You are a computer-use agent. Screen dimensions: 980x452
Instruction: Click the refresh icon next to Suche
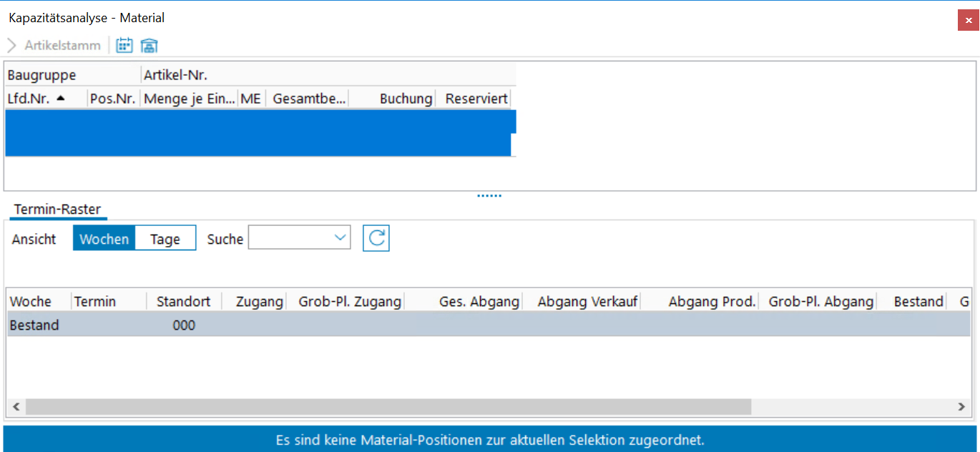[x=376, y=239]
